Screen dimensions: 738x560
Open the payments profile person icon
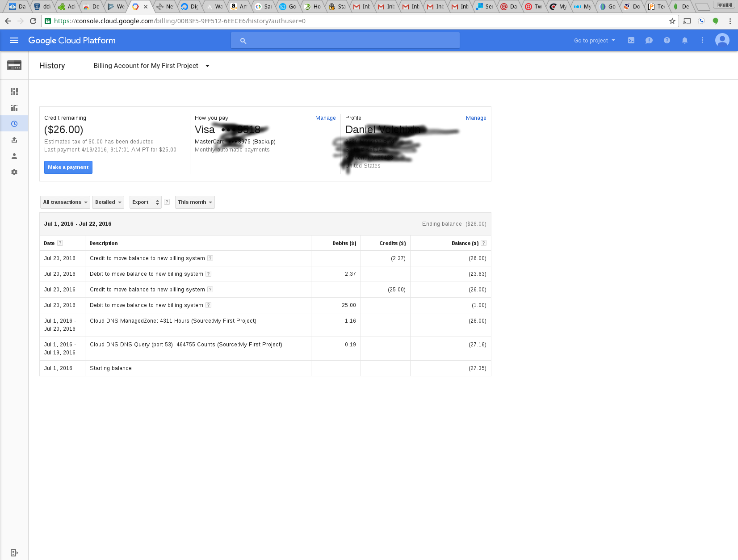[x=14, y=156]
